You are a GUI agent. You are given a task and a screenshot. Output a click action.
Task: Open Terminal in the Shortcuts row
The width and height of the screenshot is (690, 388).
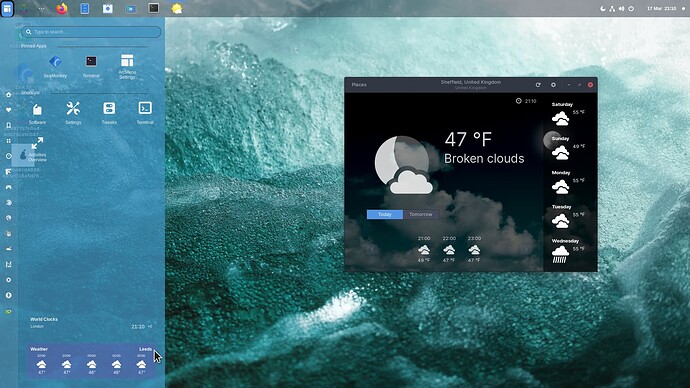tap(145, 113)
